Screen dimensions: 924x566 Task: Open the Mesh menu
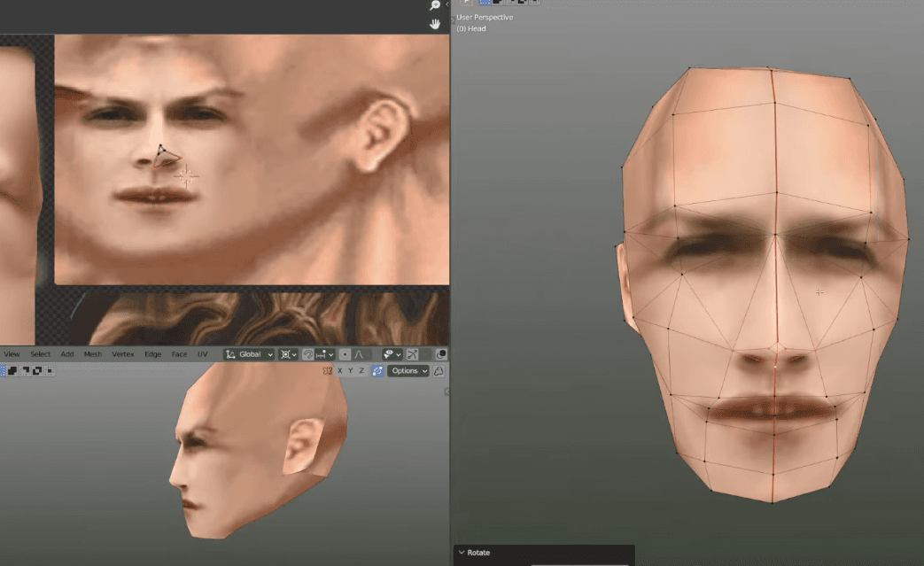tap(92, 354)
